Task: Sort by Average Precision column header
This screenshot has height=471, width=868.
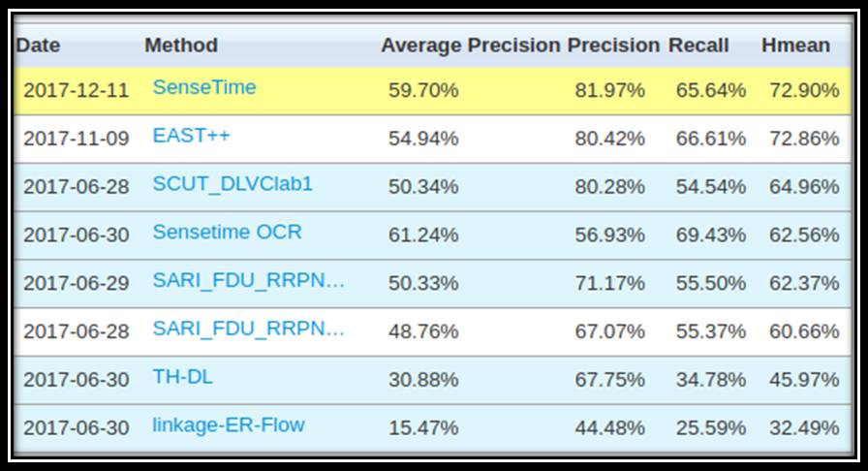Action: pyautogui.click(x=470, y=45)
